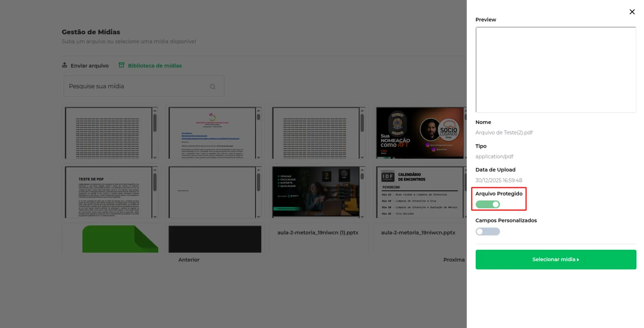Go to the Anterior page
Image resolution: width=644 pixels, height=328 pixels.
point(189,260)
